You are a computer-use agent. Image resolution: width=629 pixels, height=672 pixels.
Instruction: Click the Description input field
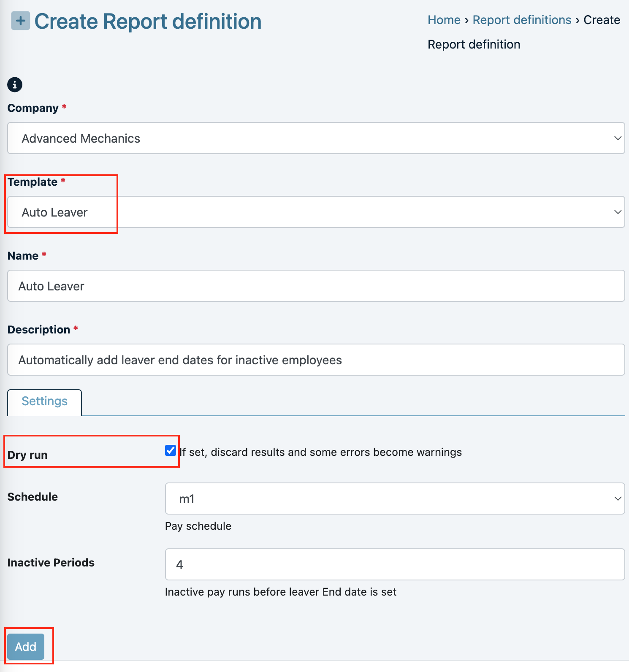316,360
